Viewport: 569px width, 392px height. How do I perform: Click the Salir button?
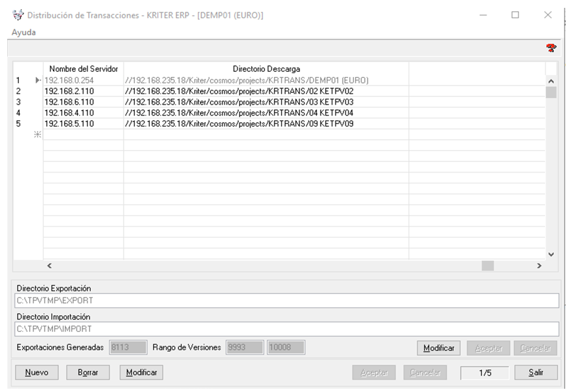coord(535,372)
